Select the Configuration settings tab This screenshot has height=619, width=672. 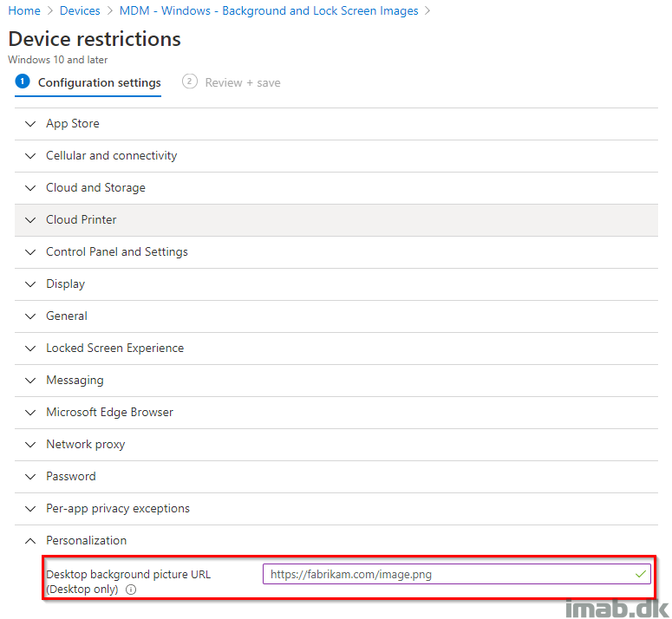[88, 82]
